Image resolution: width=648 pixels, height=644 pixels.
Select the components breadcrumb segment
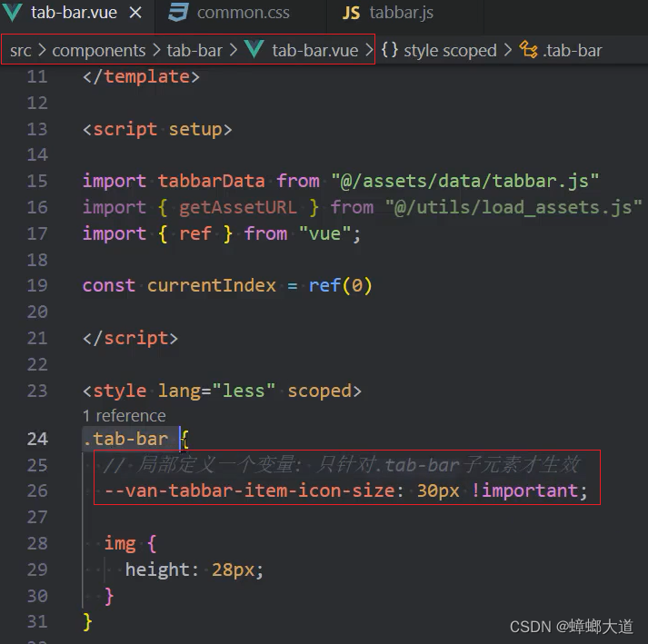point(99,51)
